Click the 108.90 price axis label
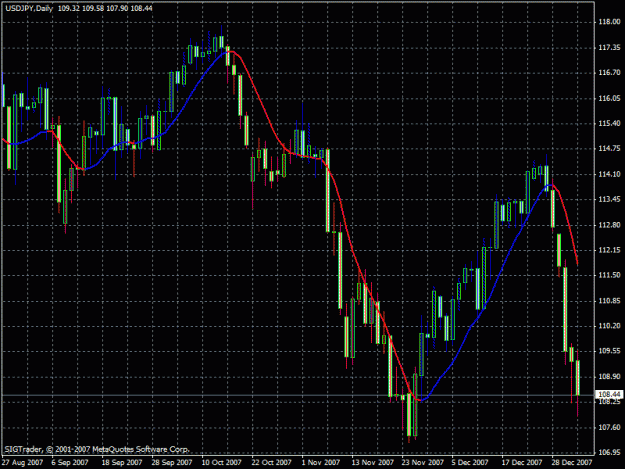The image size is (625, 469). point(609,377)
